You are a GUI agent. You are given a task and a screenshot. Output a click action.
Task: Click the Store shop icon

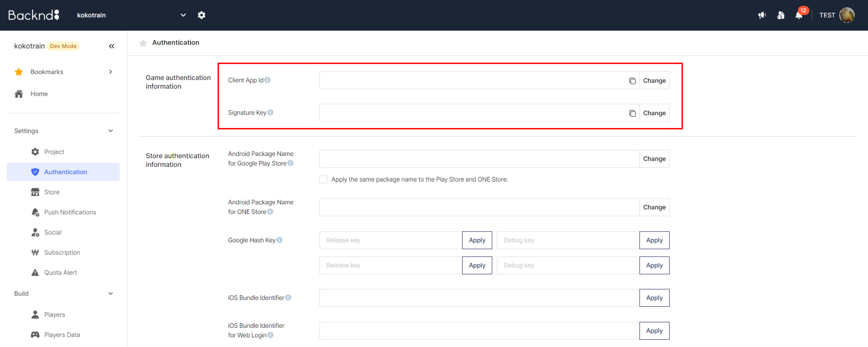(35, 192)
